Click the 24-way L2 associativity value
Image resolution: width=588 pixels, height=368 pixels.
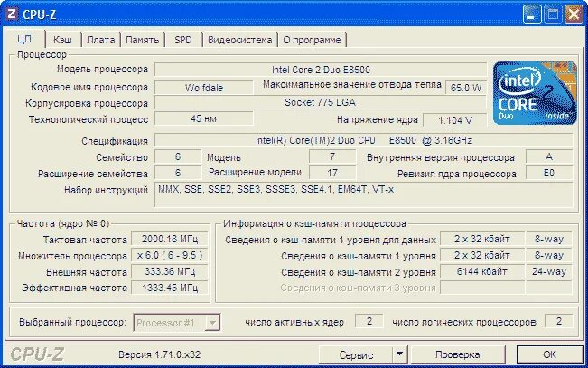(x=549, y=271)
